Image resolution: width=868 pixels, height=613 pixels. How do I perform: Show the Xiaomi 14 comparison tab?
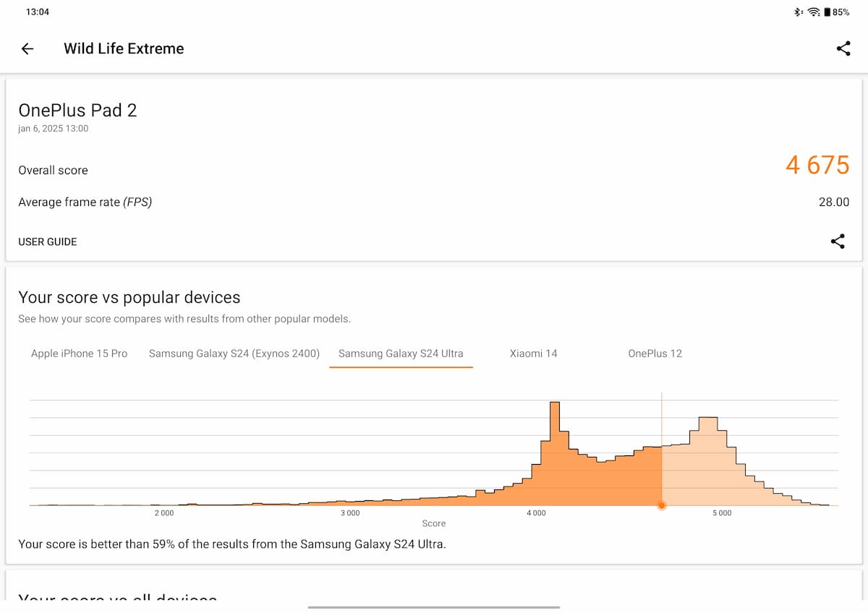[x=533, y=353]
